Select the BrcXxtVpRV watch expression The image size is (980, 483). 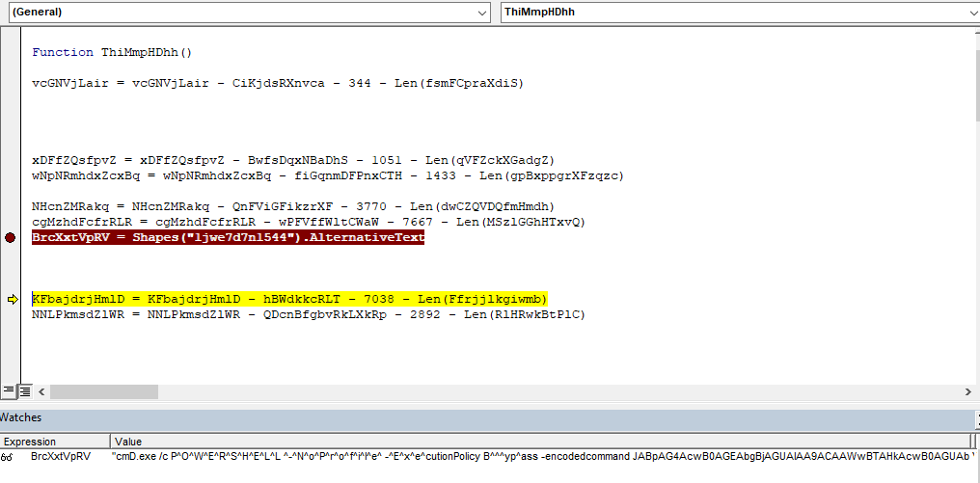click(x=60, y=456)
